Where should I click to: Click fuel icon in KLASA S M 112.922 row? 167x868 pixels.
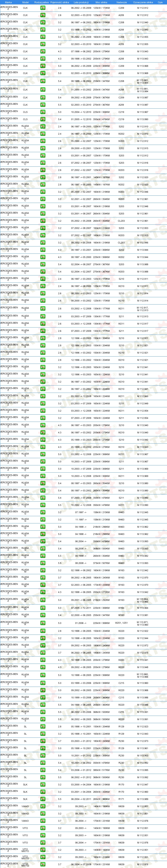pos(43,631)
